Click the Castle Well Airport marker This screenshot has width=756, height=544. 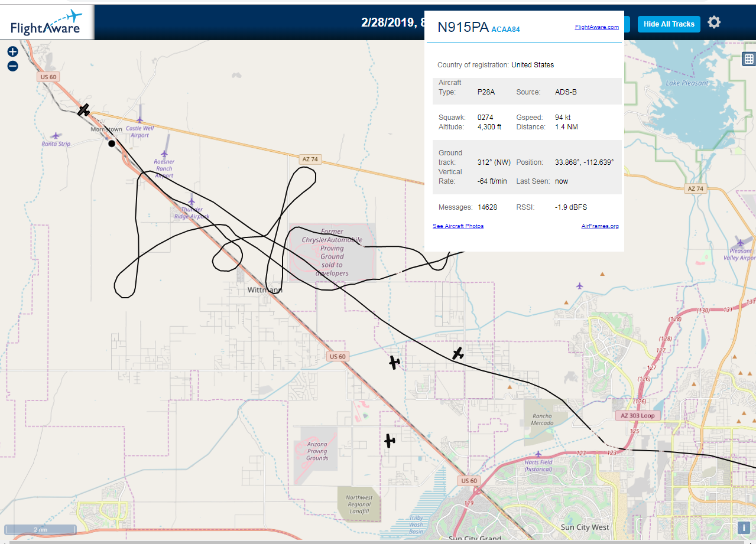pyautogui.click(x=140, y=120)
